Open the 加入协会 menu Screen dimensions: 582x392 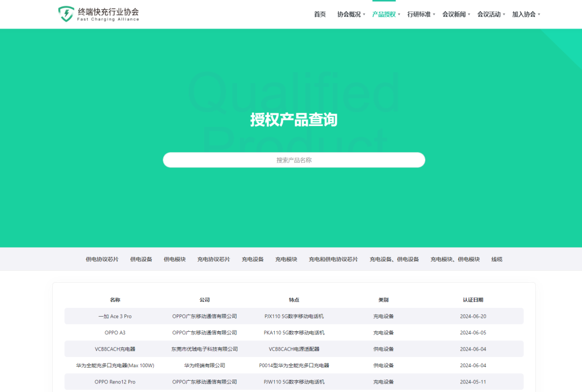click(524, 15)
